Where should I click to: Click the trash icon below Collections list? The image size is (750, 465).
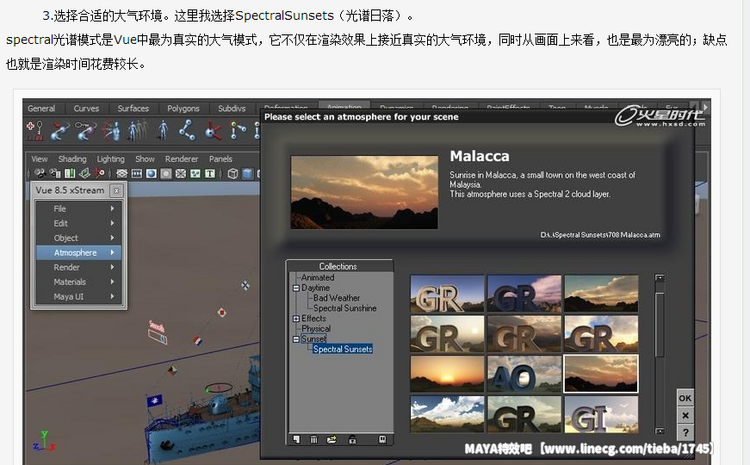313,439
